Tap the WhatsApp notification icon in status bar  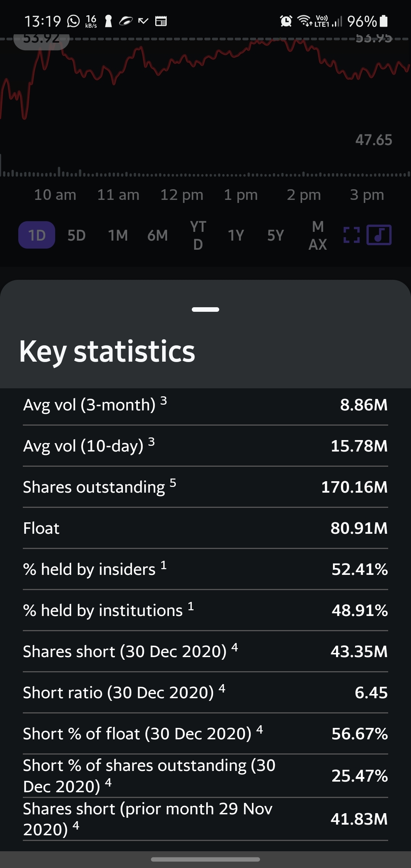[73, 21]
